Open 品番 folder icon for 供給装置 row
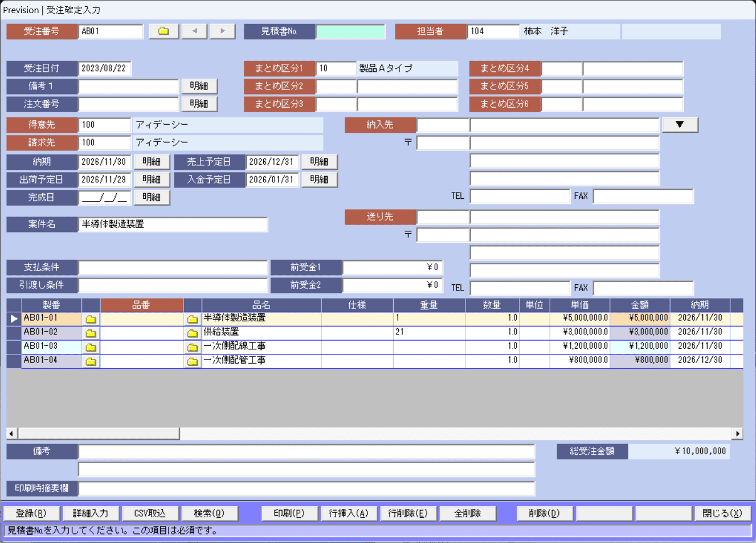The height and width of the screenshot is (543, 756). pos(193,333)
